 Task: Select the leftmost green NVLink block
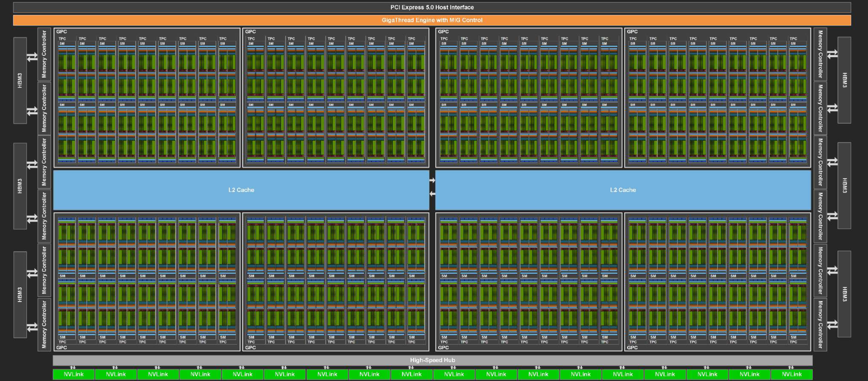point(74,375)
